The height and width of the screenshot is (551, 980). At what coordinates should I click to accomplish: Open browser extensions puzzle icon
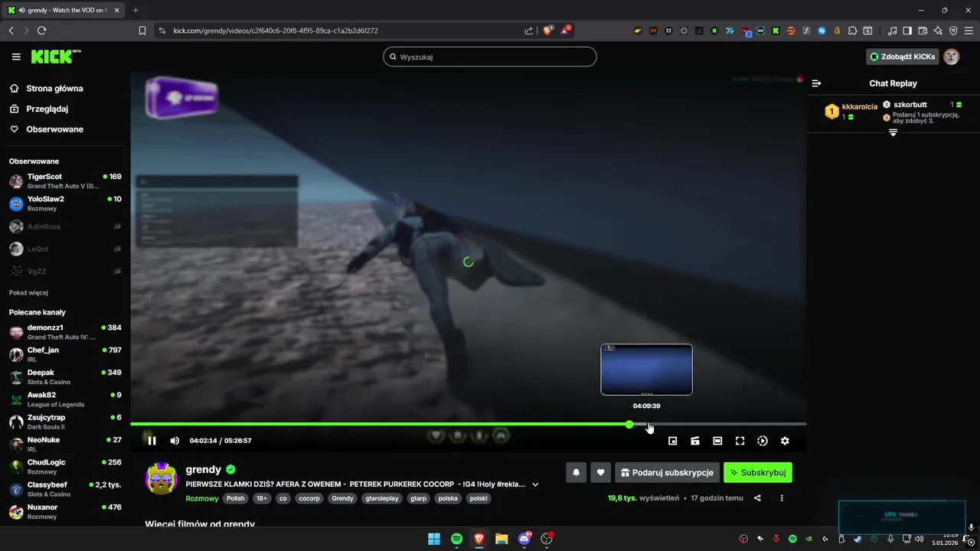(x=852, y=31)
